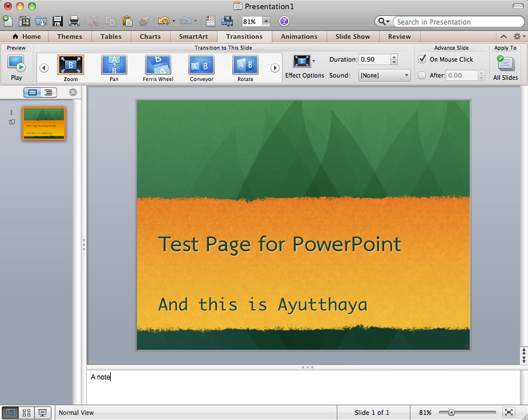
Task: Select the Ferris Wheel transition
Action: coord(158,69)
